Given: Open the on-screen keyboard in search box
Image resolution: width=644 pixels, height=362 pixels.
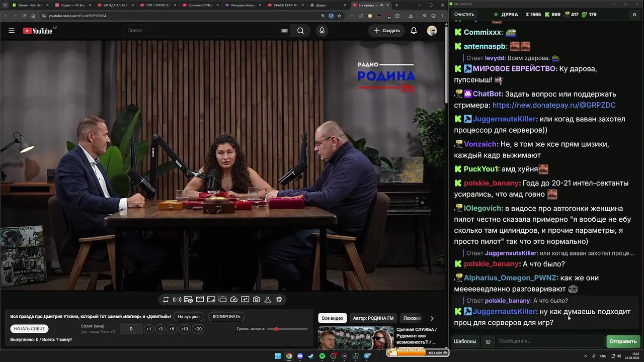Looking at the screenshot, I should click(x=284, y=31).
